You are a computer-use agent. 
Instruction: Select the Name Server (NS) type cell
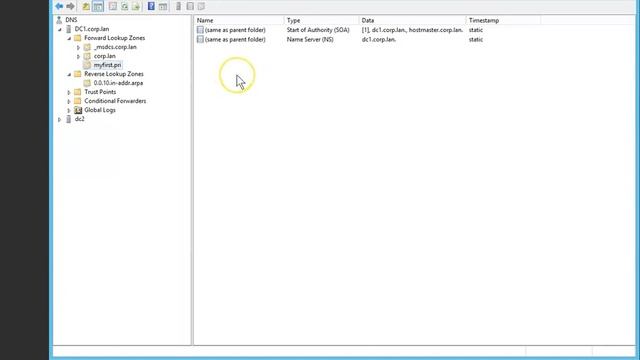310,39
